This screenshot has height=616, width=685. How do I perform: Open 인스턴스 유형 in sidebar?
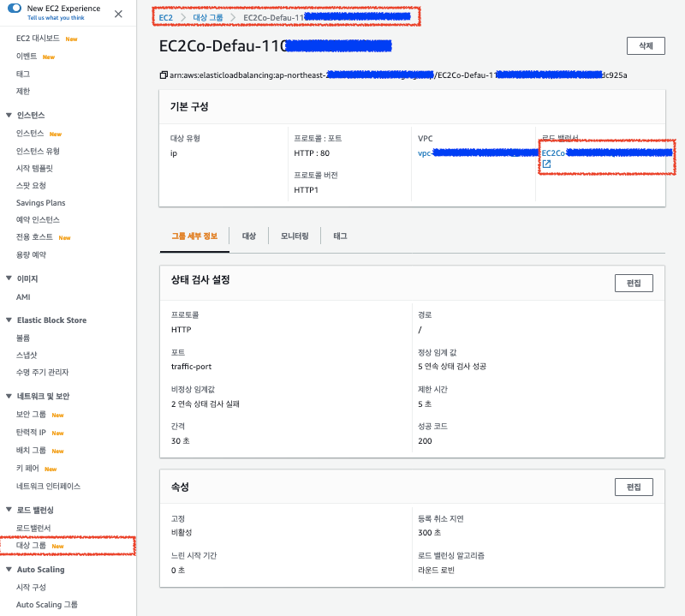38,152
